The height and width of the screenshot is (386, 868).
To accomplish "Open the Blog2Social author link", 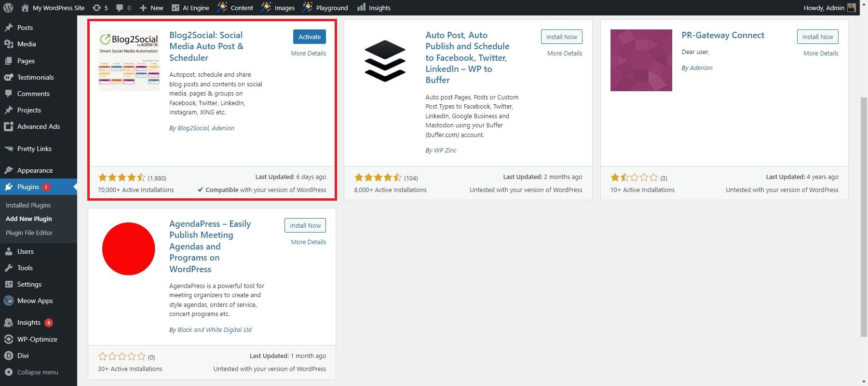I will tap(193, 128).
